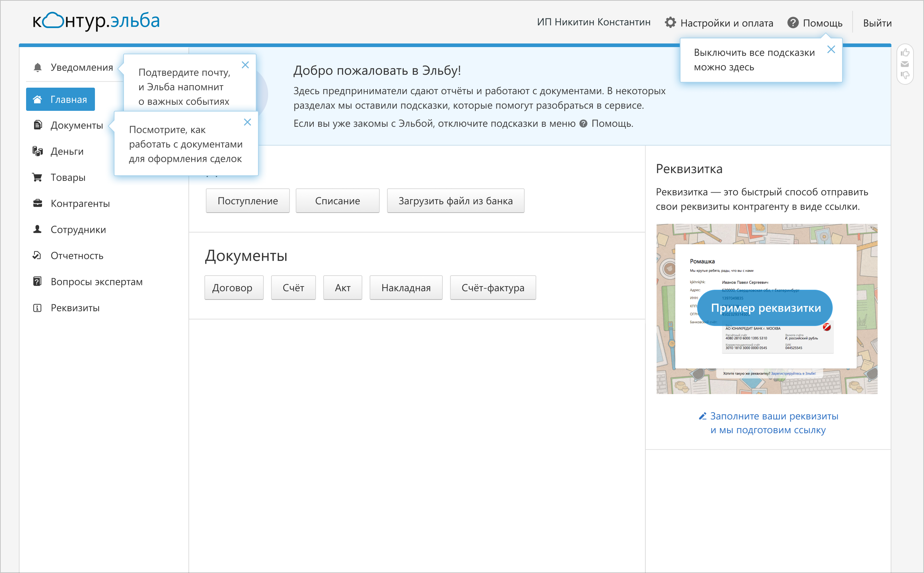This screenshot has height=573, width=924.
Task: Click the thumbs-up feedback icon
Action: click(905, 53)
